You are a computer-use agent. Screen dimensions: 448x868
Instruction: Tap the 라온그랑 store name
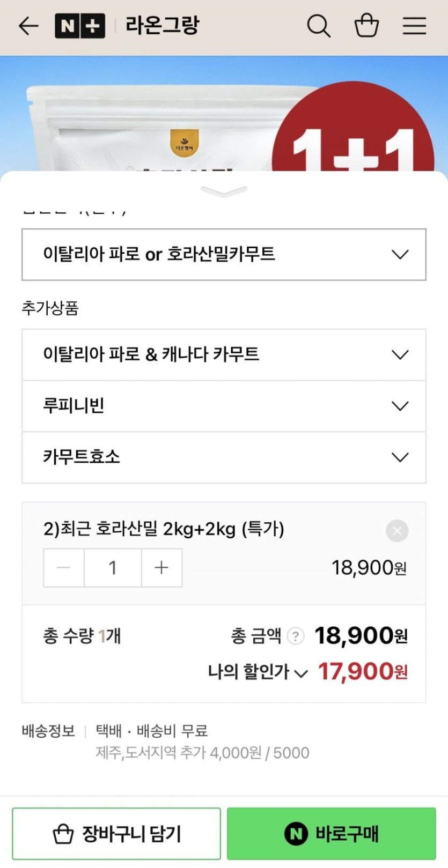point(162,26)
